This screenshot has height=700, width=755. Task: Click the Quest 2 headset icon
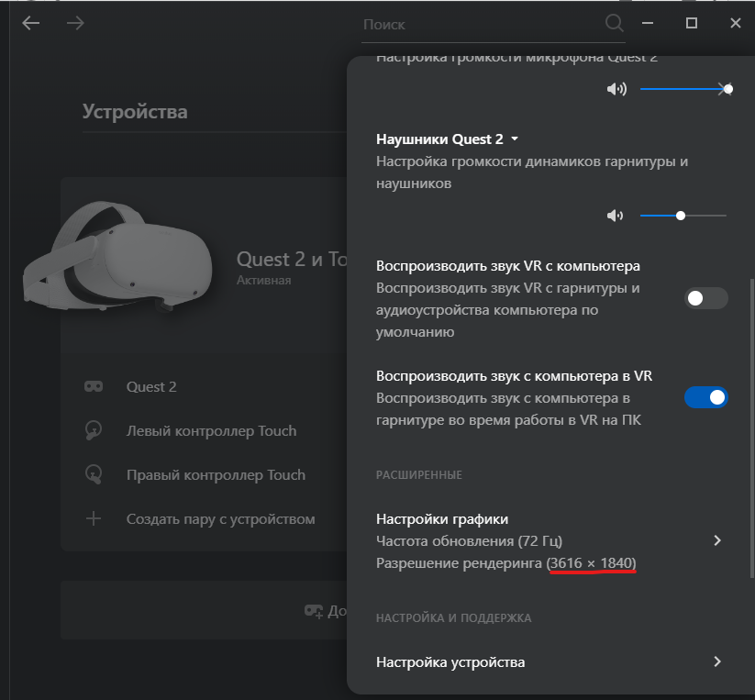click(94, 387)
